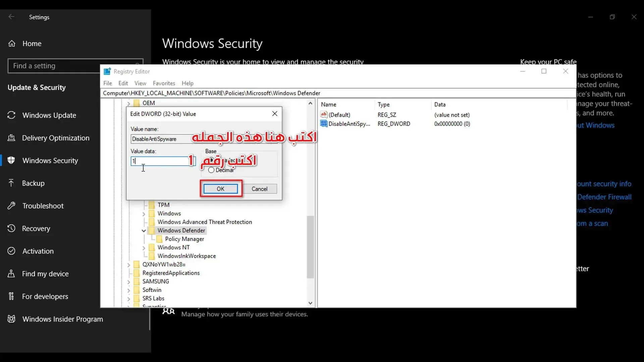Viewport: 644px width, 362px height.
Task: Select the Hexadecimal radio button
Action: (211, 161)
